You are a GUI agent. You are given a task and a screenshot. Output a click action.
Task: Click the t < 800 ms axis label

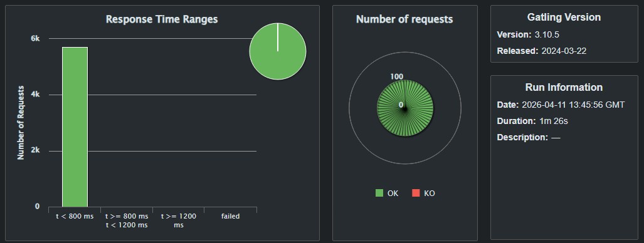point(75,216)
